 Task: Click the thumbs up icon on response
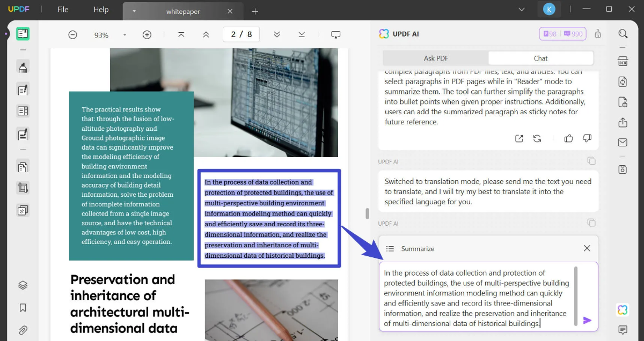tap(569, 139)
